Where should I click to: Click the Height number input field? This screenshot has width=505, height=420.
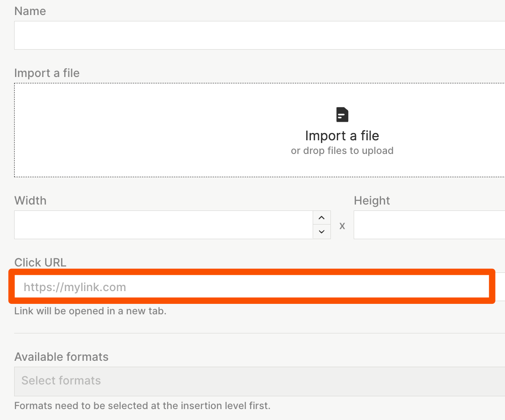pos(428,225)
